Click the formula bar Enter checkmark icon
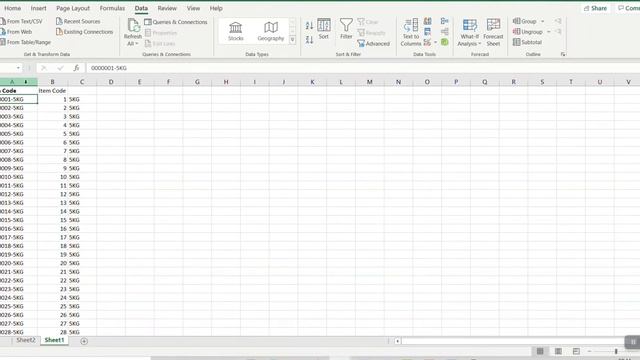Screen dimensions: 640x360 coord(60,68)
